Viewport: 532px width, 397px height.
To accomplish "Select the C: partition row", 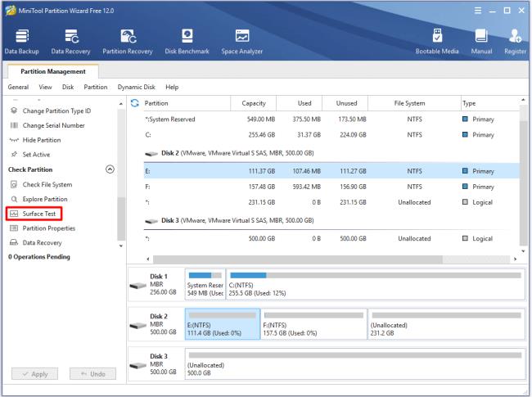I will (x=331, y=135).
